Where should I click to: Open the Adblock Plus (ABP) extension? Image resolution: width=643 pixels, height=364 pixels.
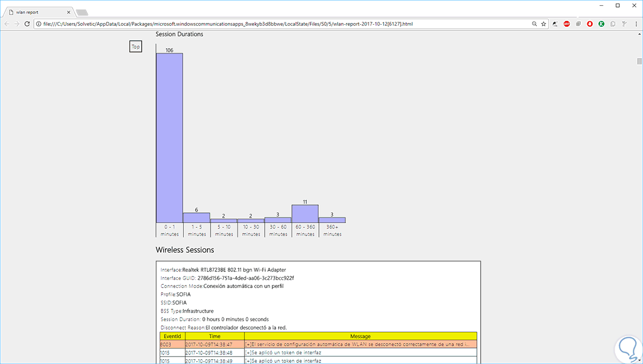566,24
